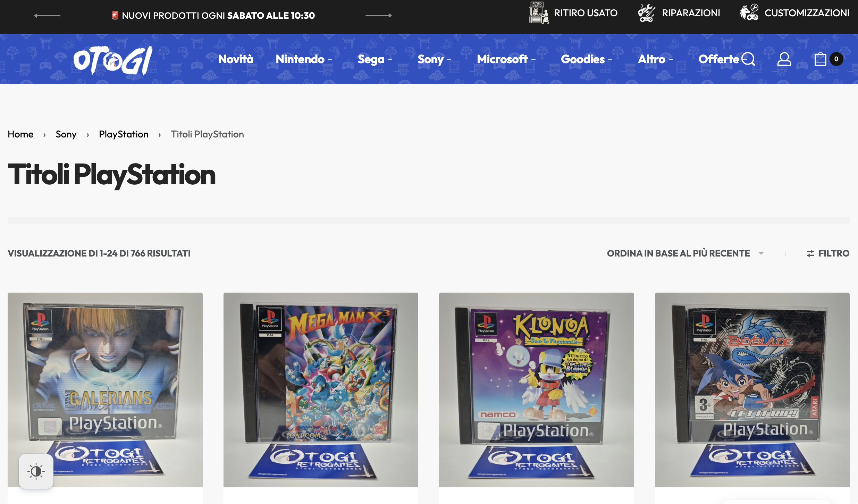Viewport: 858px width, 504px height.
Task: Expand the Altro menu
Action: point(655,59)
